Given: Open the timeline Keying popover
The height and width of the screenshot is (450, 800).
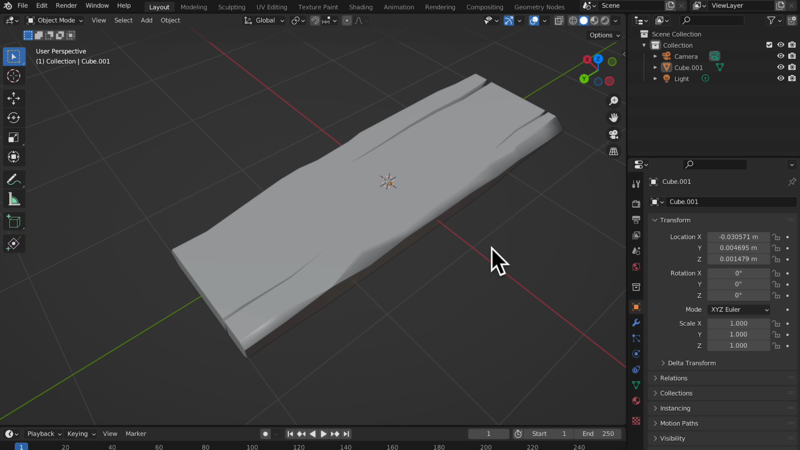Looking at the screenshot, I should 81,434.
